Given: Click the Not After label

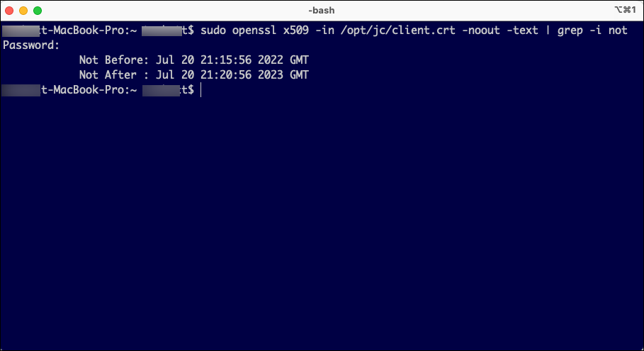Looking at the screenshot, I should 111,75.
